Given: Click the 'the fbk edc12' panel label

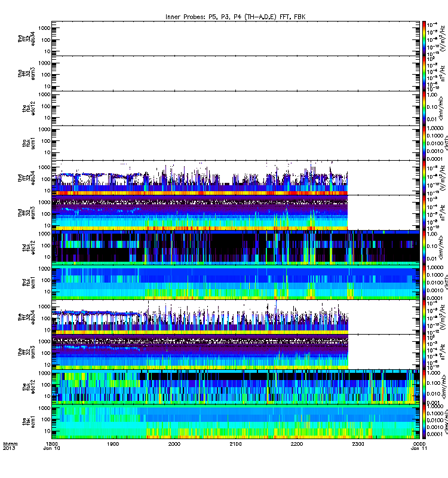Looking at the screenshot, I should (x=29, y=387).
